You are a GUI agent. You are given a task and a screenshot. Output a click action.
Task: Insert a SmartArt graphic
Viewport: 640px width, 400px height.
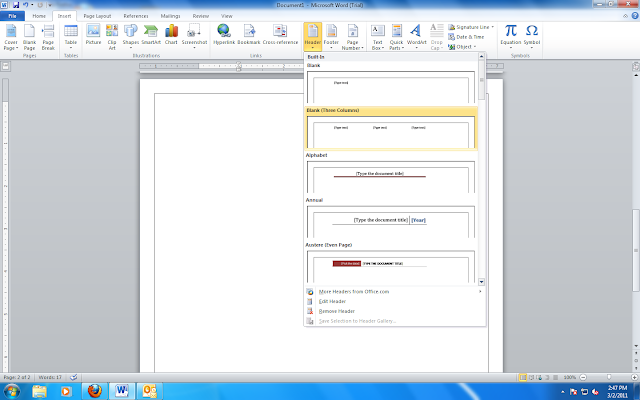[151, 37]
